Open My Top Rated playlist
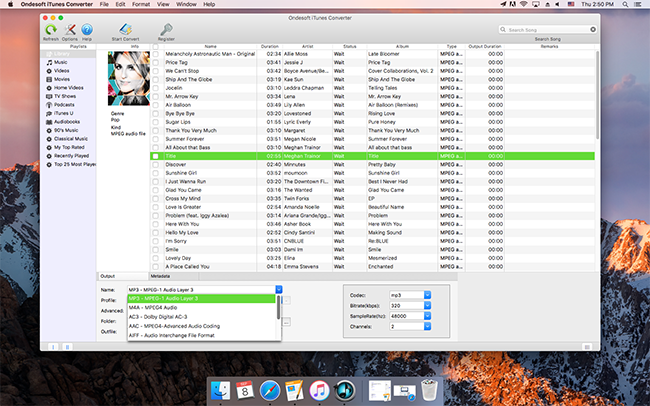Screen dimensions: 650x406 pos(69,147)
